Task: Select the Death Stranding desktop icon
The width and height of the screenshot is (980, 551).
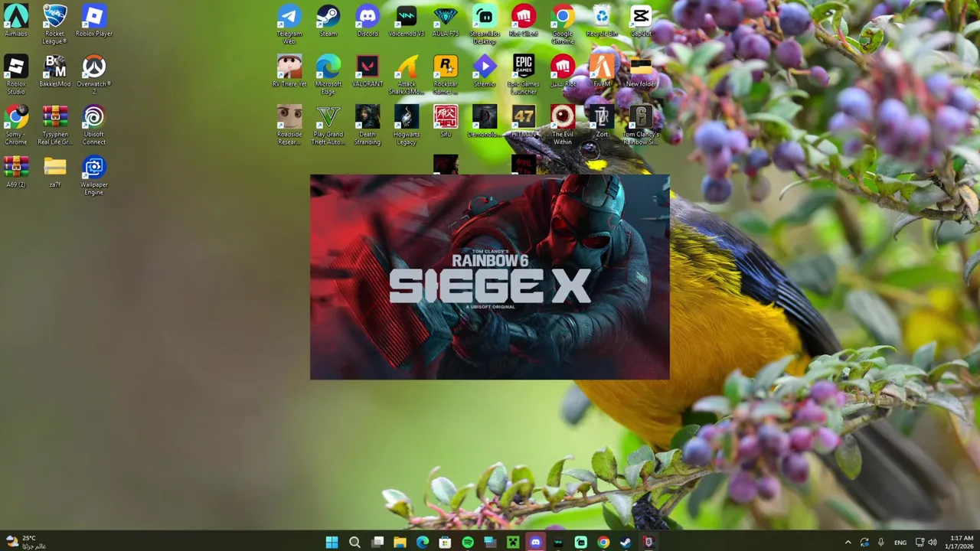Action: [x=367, y=125]
